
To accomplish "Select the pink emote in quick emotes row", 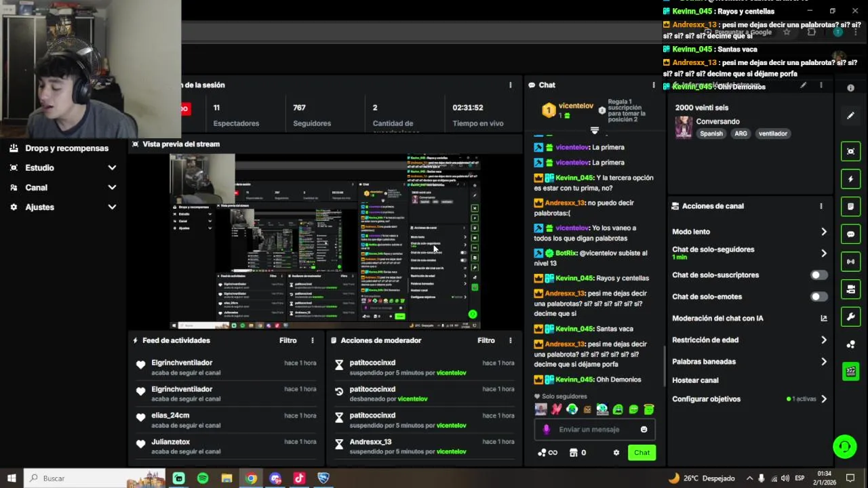I will coord(556,409).
